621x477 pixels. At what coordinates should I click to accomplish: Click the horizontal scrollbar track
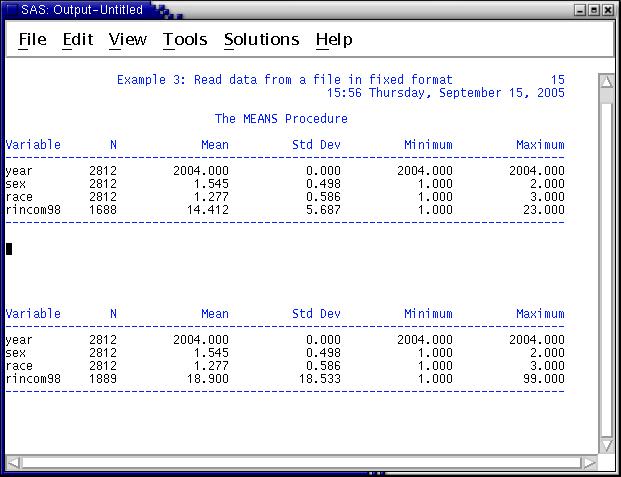point(300,463)
